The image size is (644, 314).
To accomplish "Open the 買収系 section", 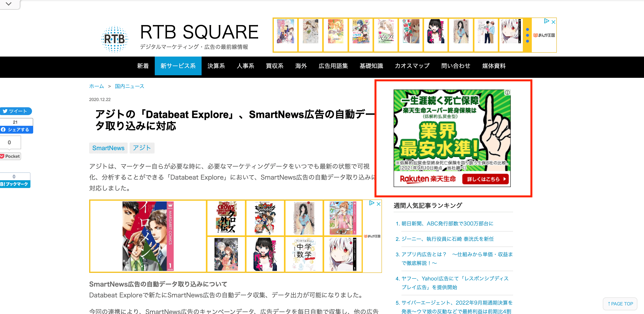I will click(x=275, y=66).
